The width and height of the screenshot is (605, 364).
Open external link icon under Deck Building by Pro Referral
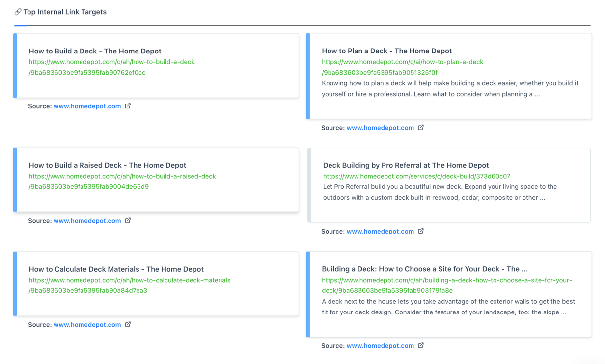(x=421, y=231)
